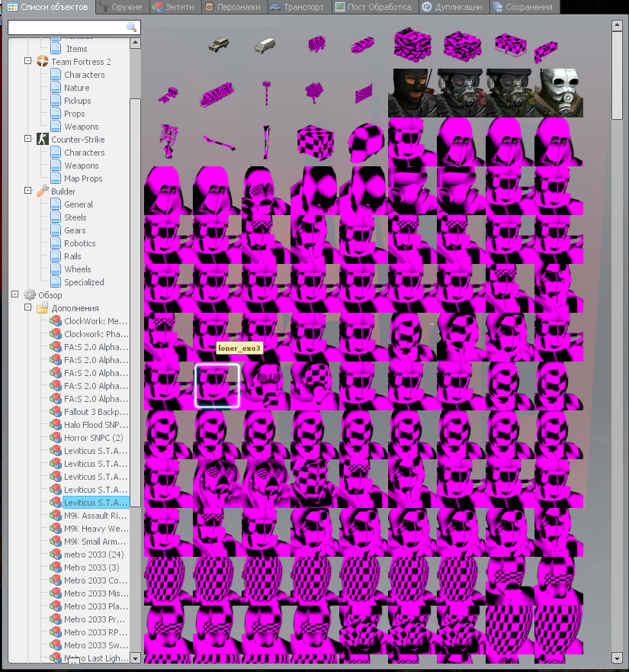Select Items in the category tree
Image resolution: width=629 pixels, height=672 pixels.
[x=77, y=48]
